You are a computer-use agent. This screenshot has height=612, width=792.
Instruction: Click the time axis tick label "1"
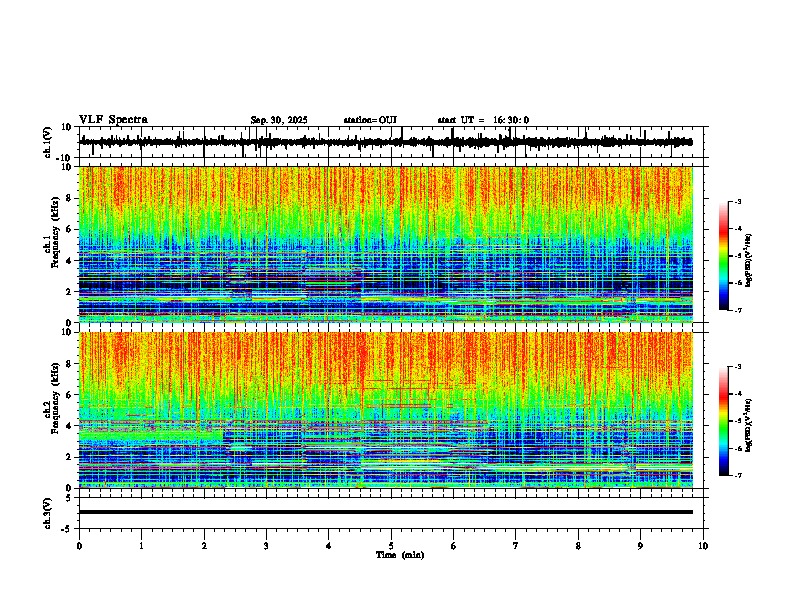coord(141,546)
